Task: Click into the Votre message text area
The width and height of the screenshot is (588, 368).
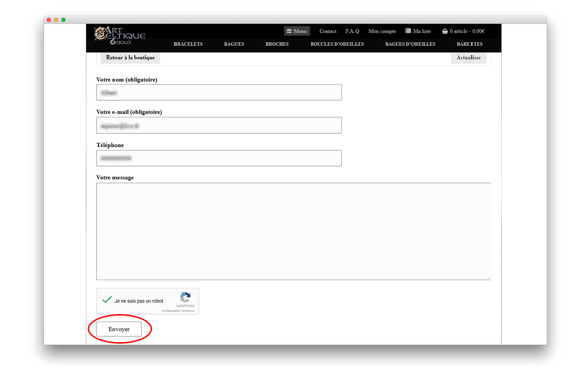Action: (293, 231)
